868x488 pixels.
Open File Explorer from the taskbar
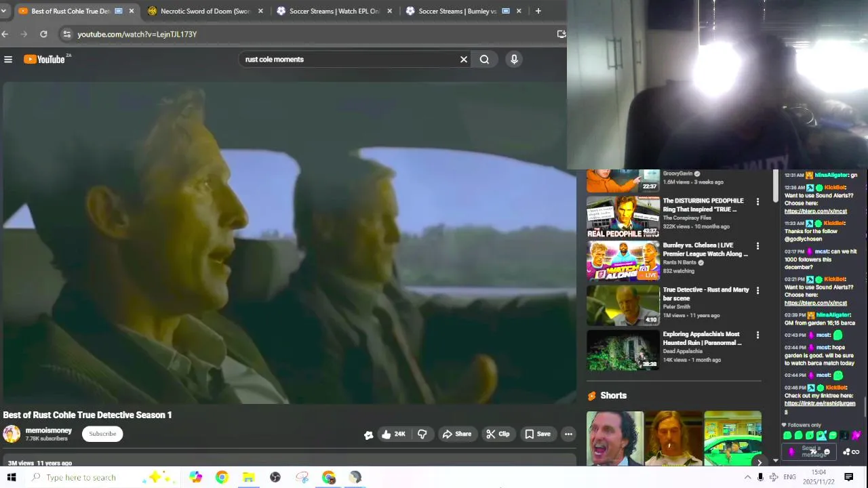[248, 477]
